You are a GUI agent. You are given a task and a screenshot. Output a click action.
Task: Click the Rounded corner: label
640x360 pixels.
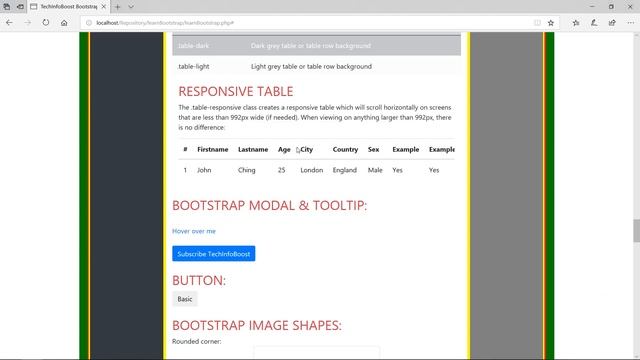point(197,341)
